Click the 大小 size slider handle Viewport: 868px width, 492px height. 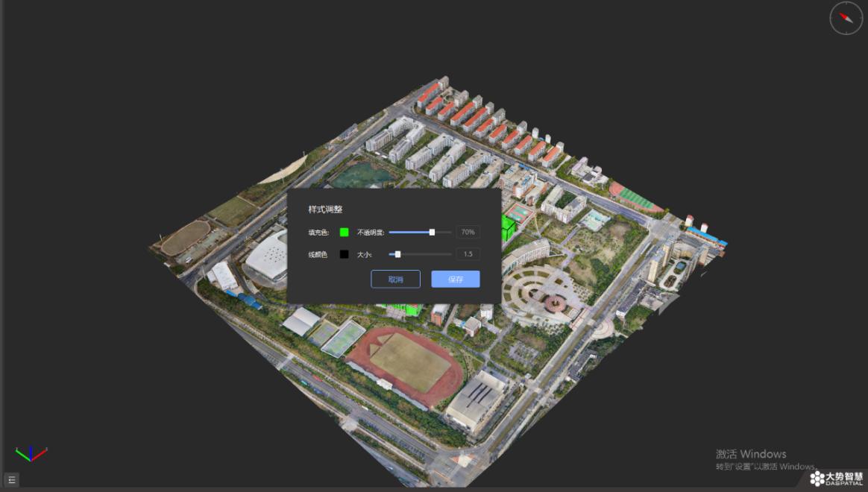point(397,255)
